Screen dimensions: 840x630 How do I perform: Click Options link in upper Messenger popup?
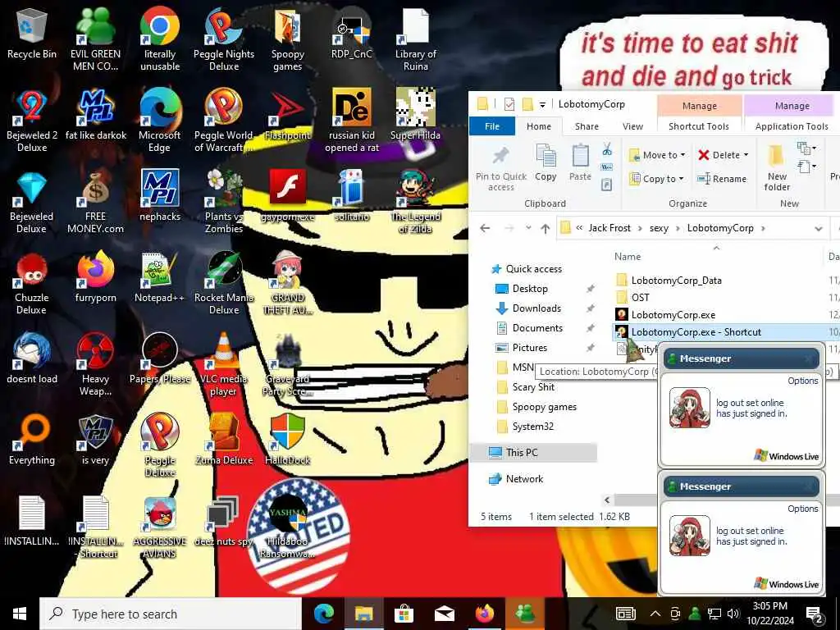(x=802, y=381)
